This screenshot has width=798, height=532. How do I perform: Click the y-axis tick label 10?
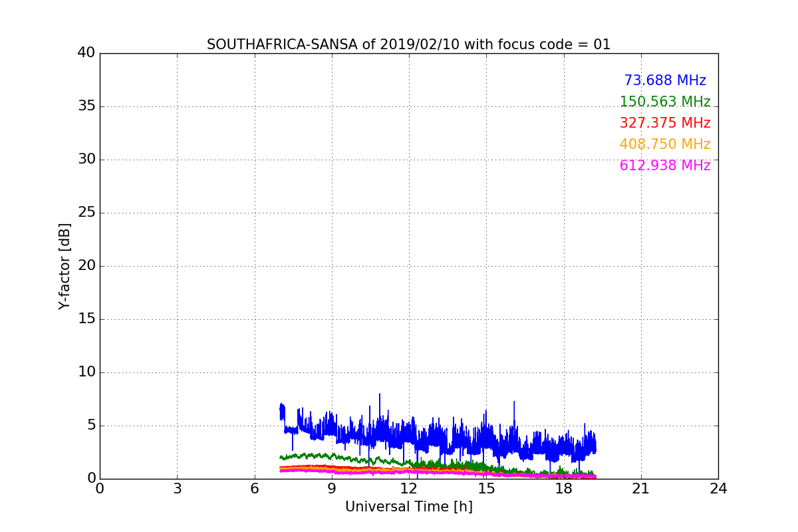86,372
